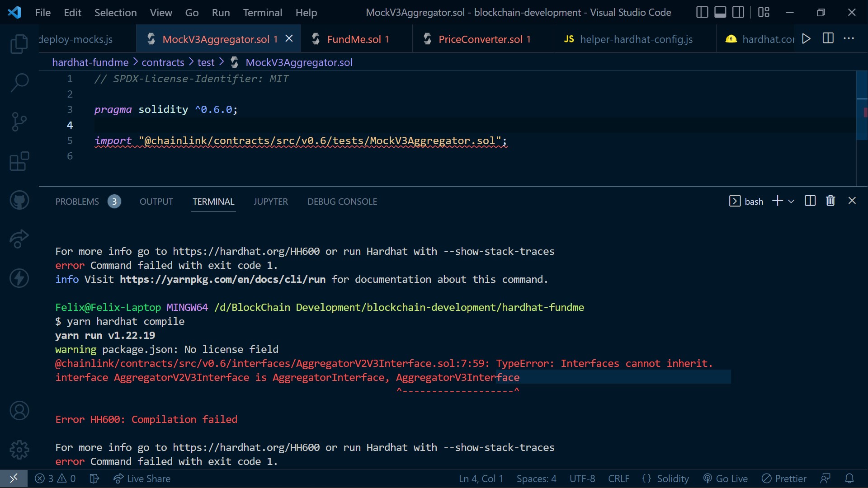This screenshot has width=868, height=488.
Task: Click the Run code play icon
Action: pyautogui.click(x=806, y=38)
